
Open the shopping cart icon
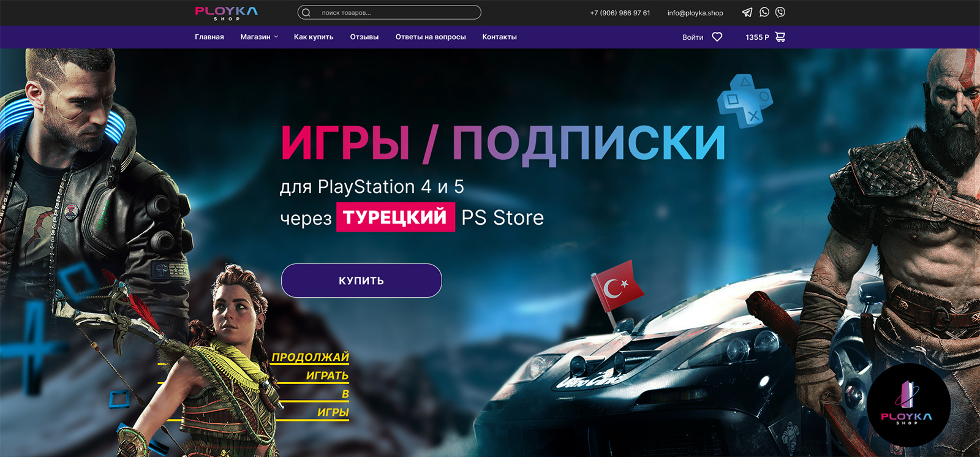pos(780,37)
